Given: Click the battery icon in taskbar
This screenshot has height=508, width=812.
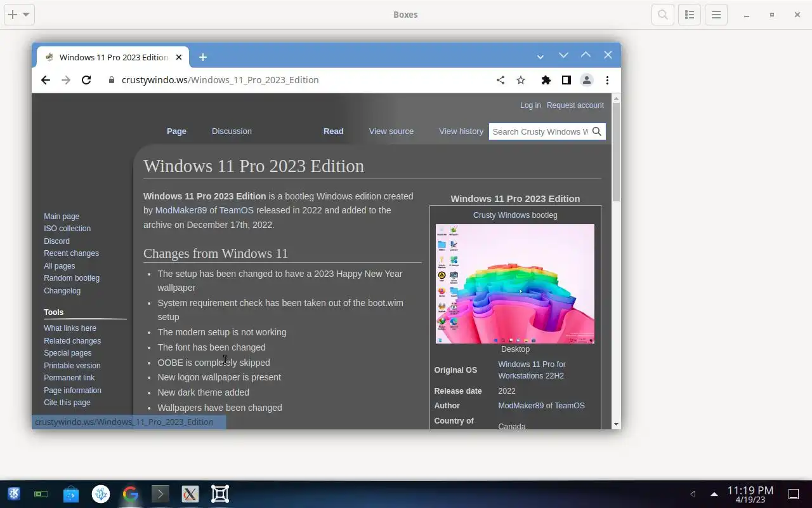Looking at the screenshot, I should pos(41,494).
